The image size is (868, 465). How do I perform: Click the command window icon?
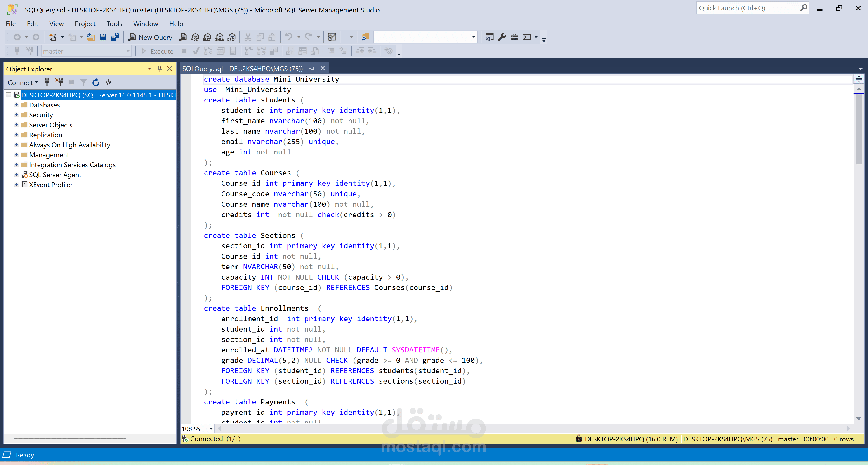[526, 37]
